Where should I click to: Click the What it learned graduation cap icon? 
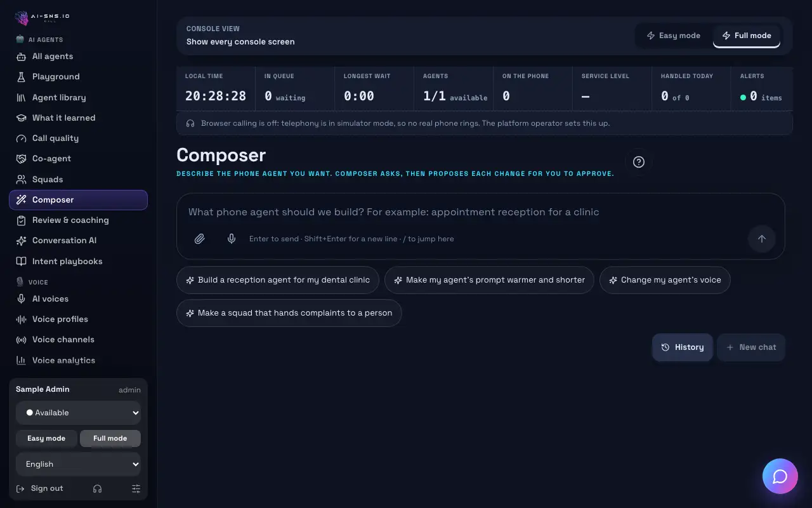(x=21, y=117)
